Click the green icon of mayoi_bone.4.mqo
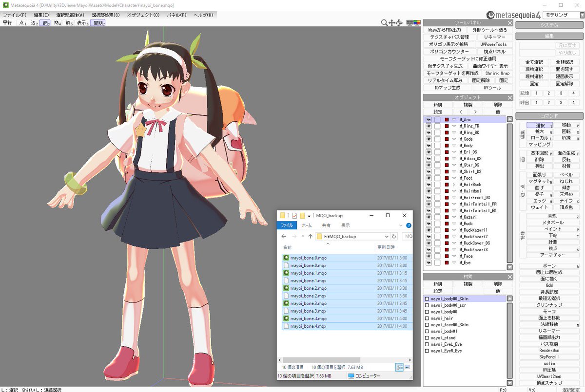 [x=286, y=318]
